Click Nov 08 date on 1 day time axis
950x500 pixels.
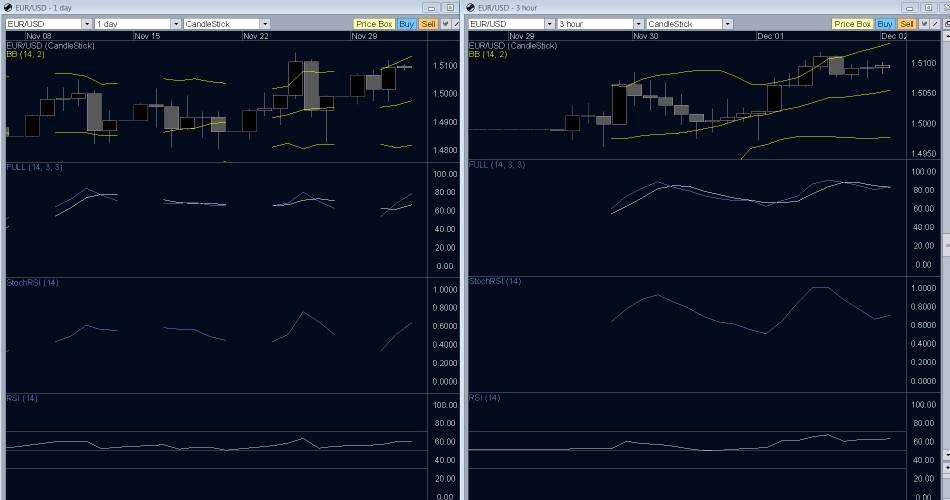[x=39, y=36]
